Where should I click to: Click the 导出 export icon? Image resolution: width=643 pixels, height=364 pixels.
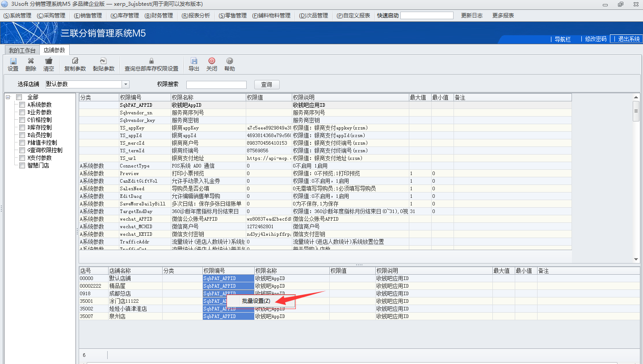tap(194, 61)
